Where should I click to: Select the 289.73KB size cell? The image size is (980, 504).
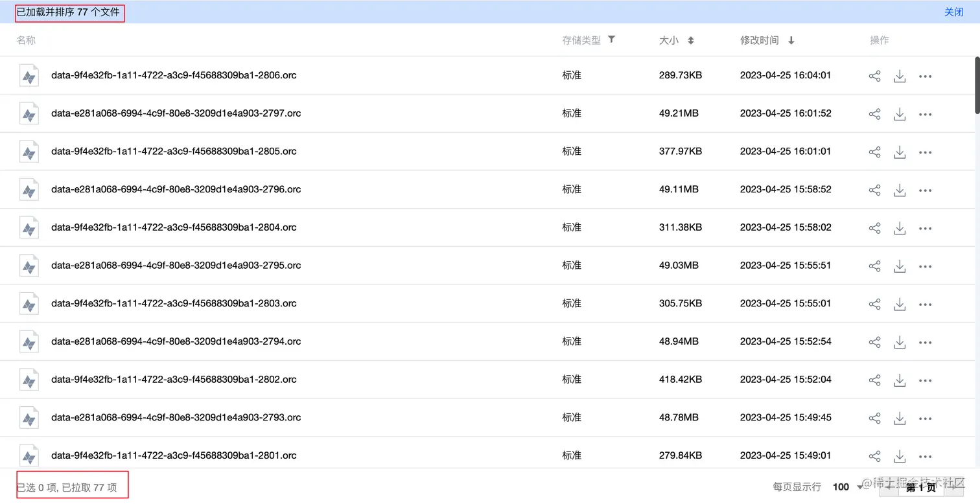click(681, 75)
